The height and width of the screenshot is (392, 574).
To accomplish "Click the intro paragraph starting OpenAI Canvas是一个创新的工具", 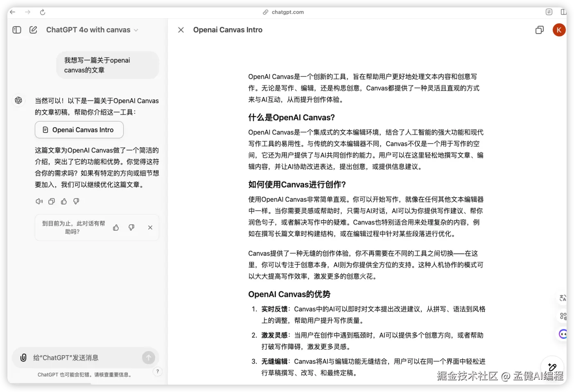I will coord(364,88).
